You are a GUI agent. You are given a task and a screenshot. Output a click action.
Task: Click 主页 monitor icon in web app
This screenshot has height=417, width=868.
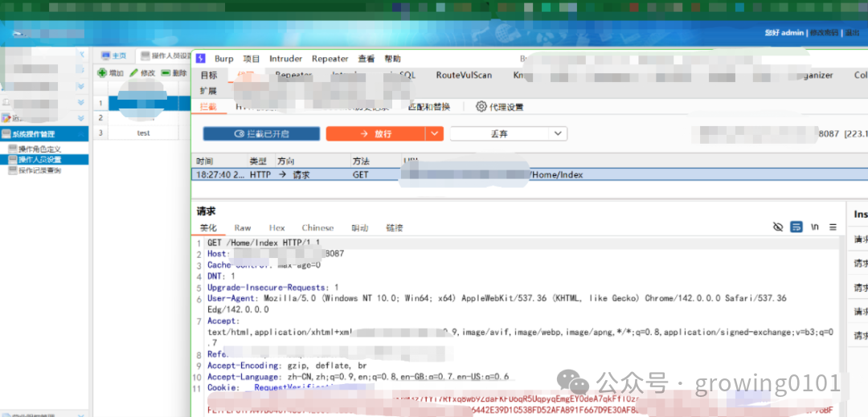(x=106, y=56)
